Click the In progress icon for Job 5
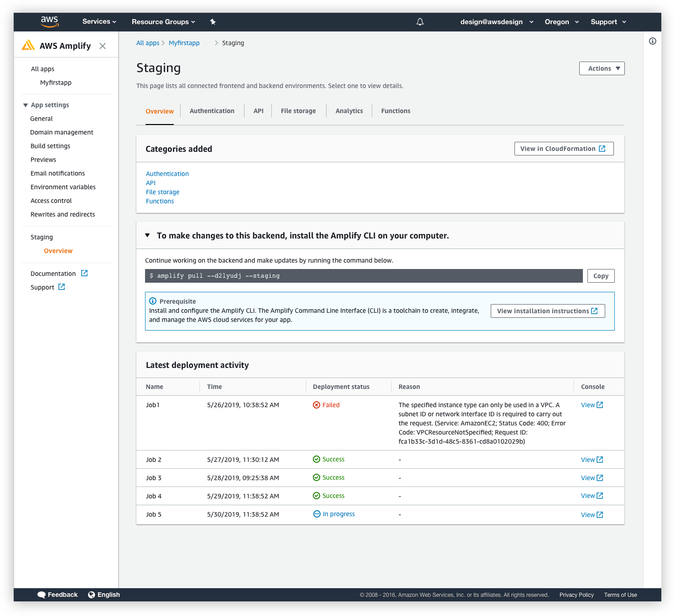The width and height of the screenshot is (675, 616). [317, 514]
